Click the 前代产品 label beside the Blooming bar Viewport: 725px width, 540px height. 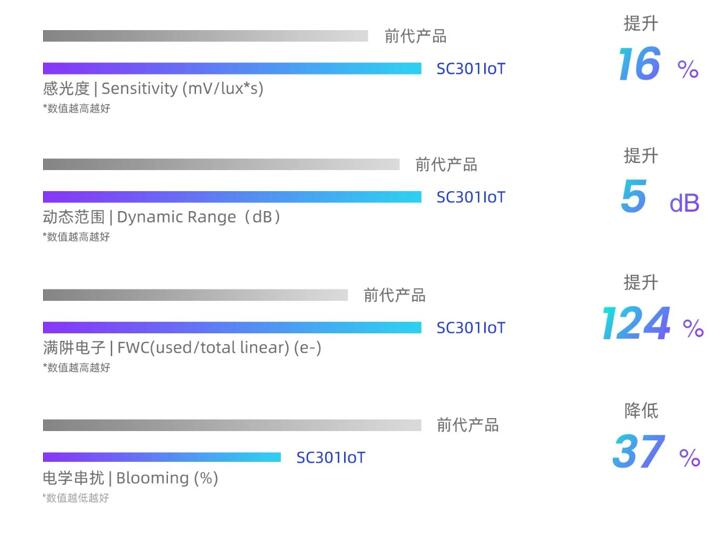467,425
